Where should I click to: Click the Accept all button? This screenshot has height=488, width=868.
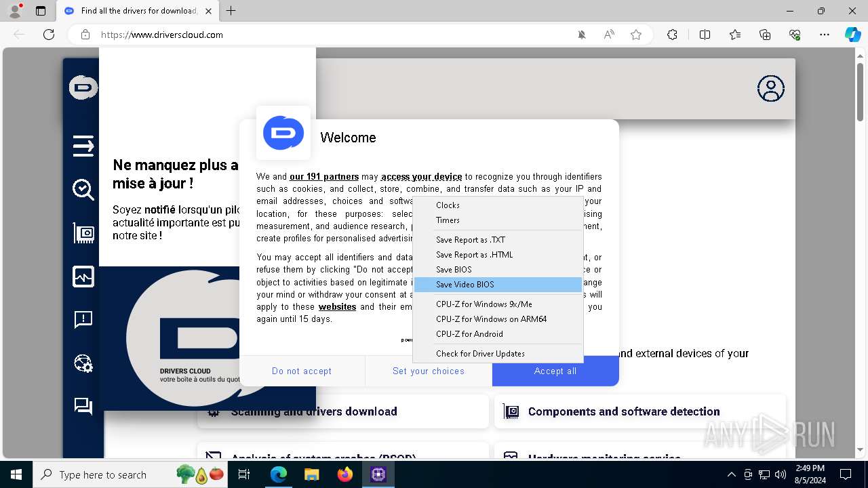(x=555, y=371)
